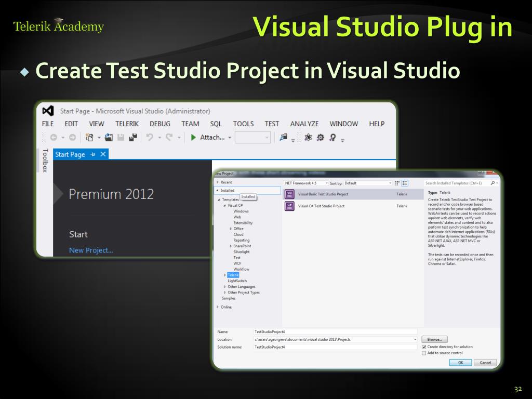This screenshot has width=532, height=399.
Task: Enable Add to source control checkbox
Action: coord(424,353)
